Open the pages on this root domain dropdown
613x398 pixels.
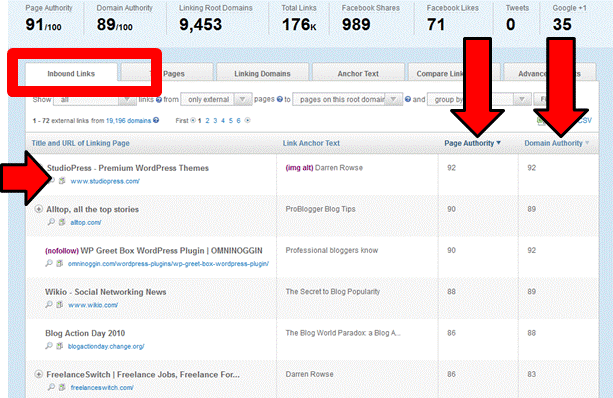tap(347, 99)
